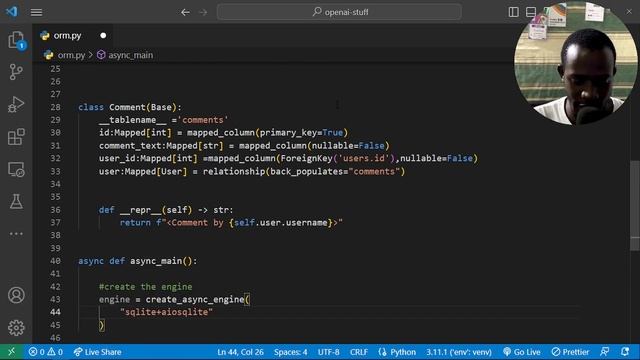Click orm.py in the breadcrumb
This screenshot has height=360, width=640.
click(71, 55)
